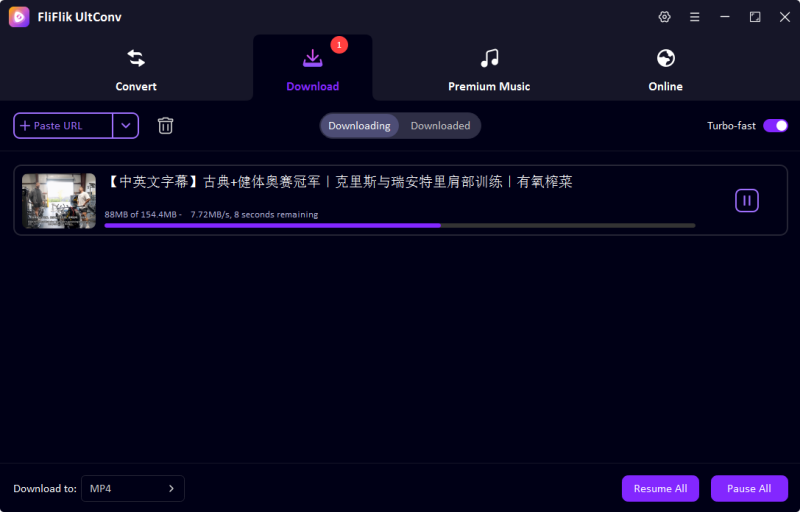Click the Resume All button
800x512 pixels.
pos(660,488)
